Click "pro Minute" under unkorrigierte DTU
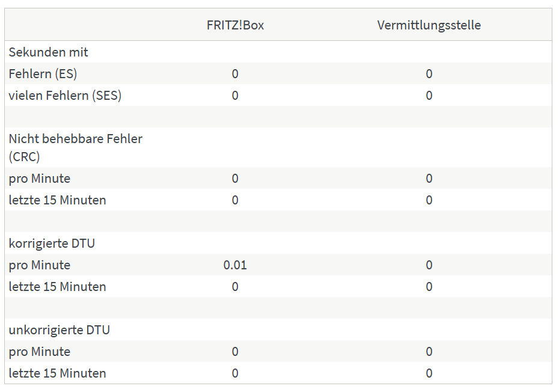Screen dimensions: 559x392 point(39,352)
